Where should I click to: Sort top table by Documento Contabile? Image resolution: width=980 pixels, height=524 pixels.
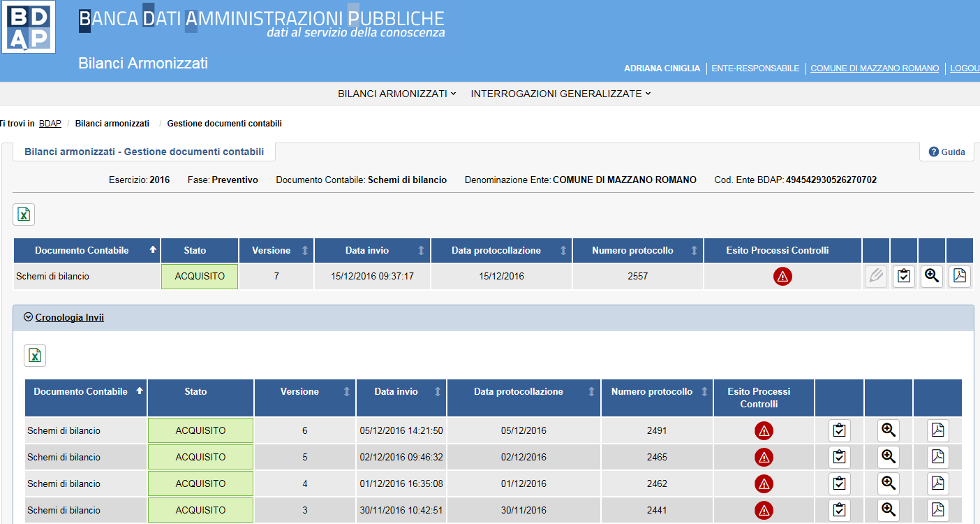[87, 251]
